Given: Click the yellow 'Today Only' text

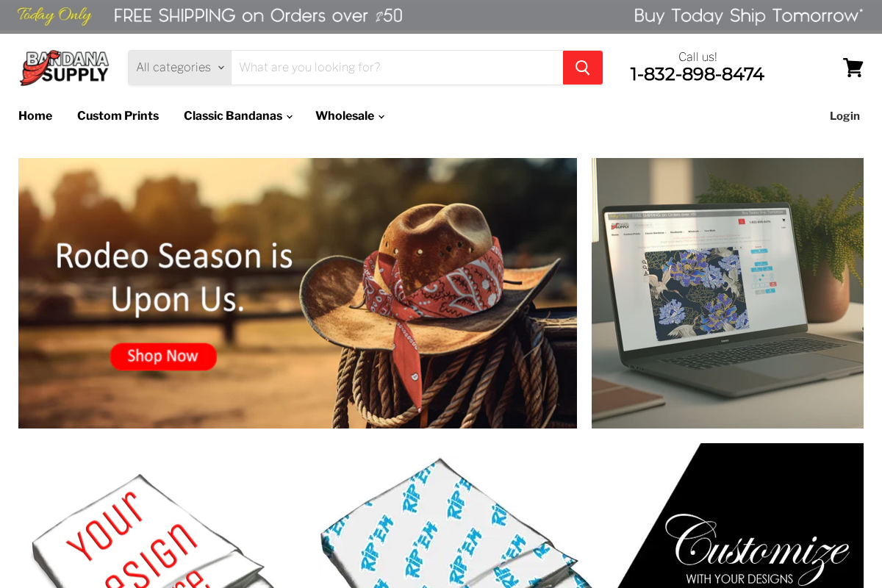Looking at the screenshot, I should pos(54,15).
